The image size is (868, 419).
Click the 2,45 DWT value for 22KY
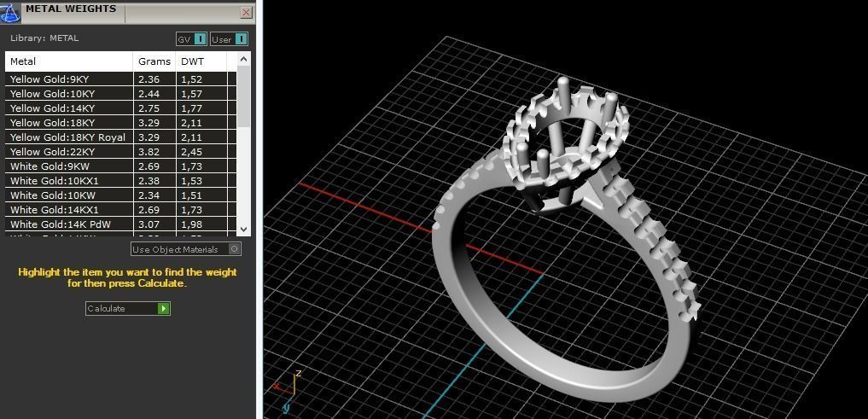click(191, 152)
